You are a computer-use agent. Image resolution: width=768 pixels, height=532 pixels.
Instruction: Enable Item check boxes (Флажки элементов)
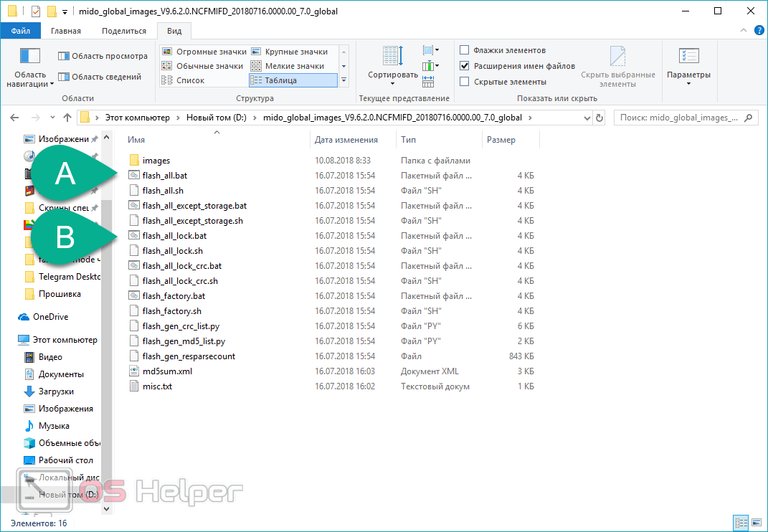coord(465,50)
